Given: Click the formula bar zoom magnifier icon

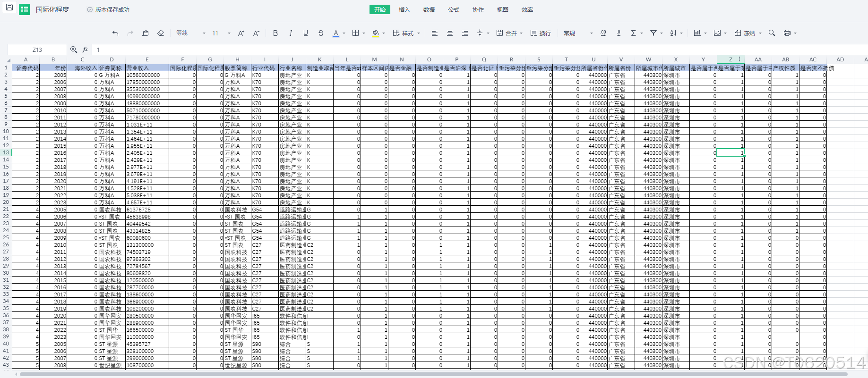Looking at the screenshot, I should [74, 49].
